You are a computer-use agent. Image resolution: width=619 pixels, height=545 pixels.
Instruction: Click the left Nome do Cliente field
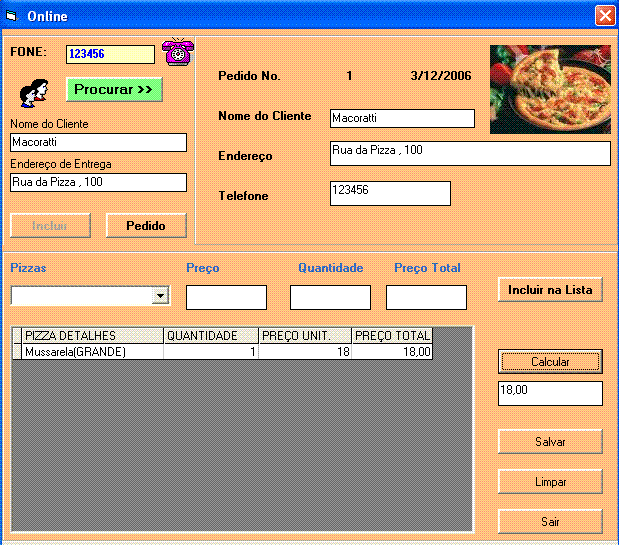click(98, 142)
